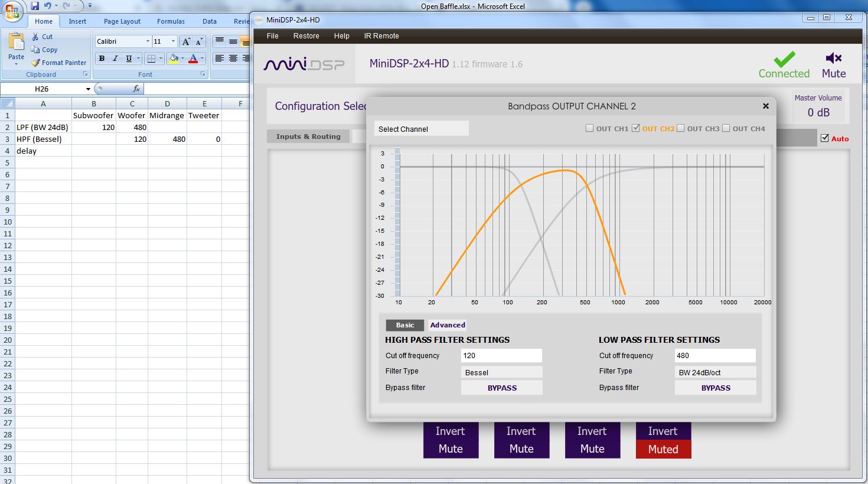Image resolution: width=868 pixels, height=484 pixels.
Task: Increase font size with Grow Font
Action: 186,41
